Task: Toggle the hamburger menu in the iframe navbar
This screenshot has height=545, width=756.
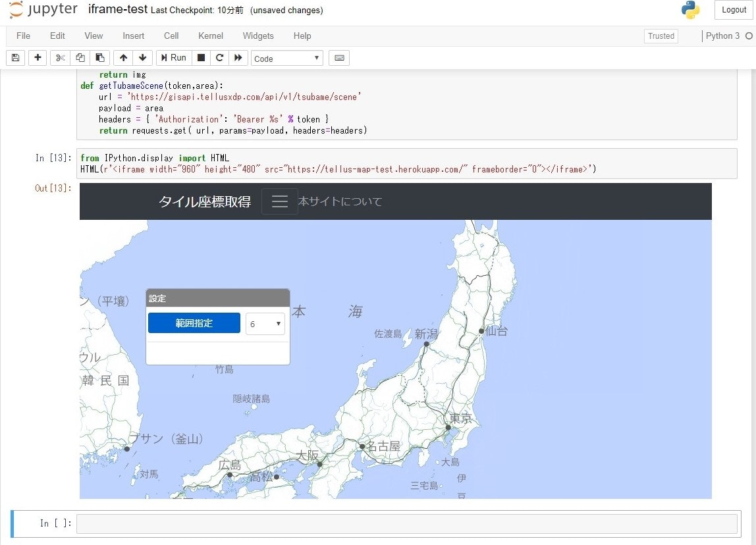Action: point(280,201)
